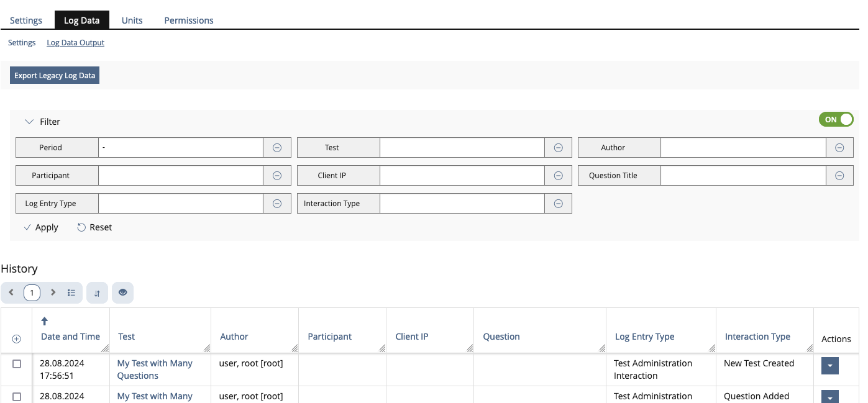The height and width of the screenshot is (403, 868).
Task: Select the second log entry checkbox
Action: pos(16,397)
